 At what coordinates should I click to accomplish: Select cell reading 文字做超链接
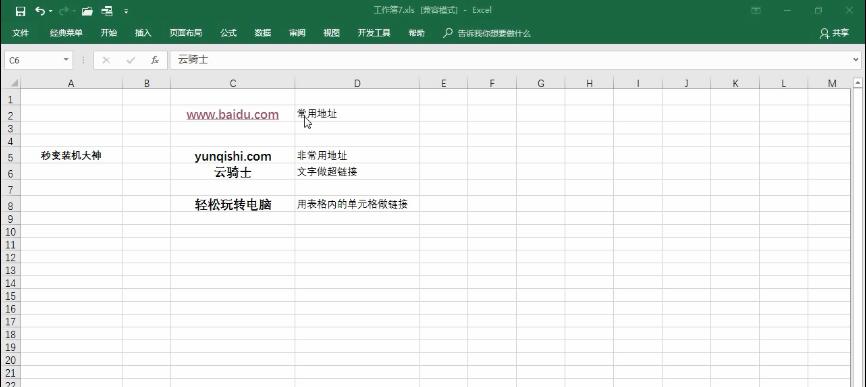[x=357, y=172]
